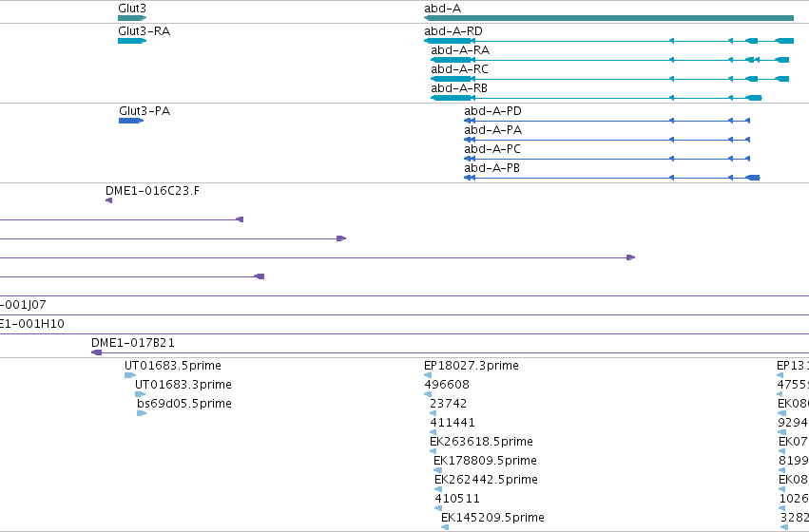
Task: Select the abd-A-RA transcript line
Action: click(610, 60)
